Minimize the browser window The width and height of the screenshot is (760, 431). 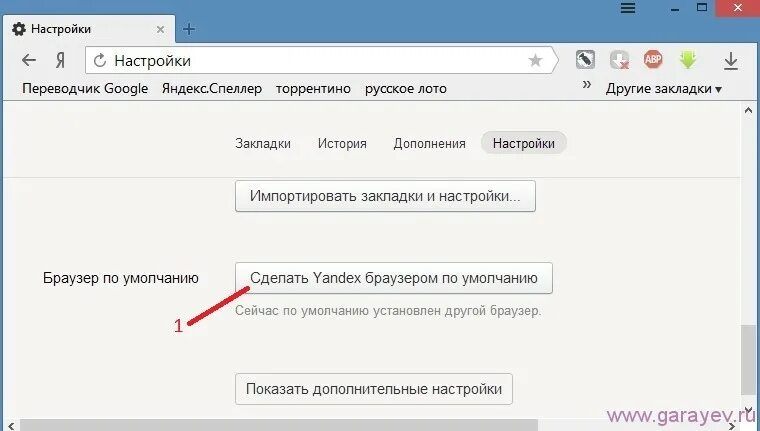coord(675,8)
